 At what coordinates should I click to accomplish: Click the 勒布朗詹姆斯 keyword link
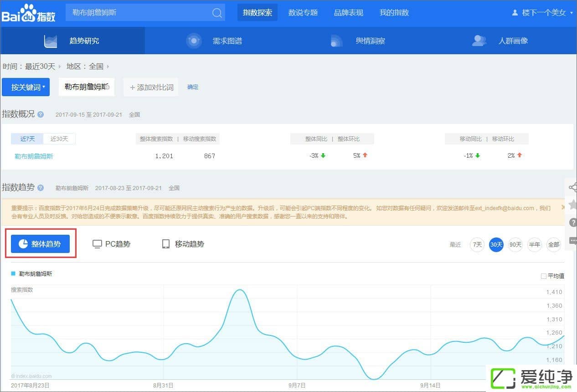pyautogui.click(x=34, y=156)
